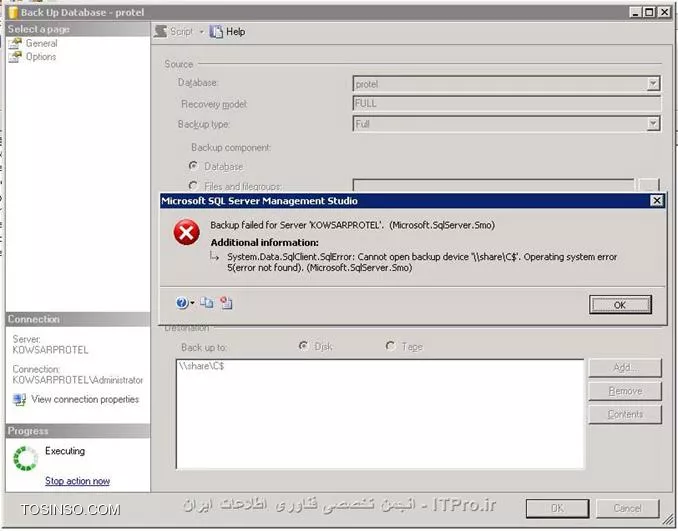This screenshot has width=678, height=531.
Task: Show technical details icon in error dialog
Action: click(x=226, y=303)
